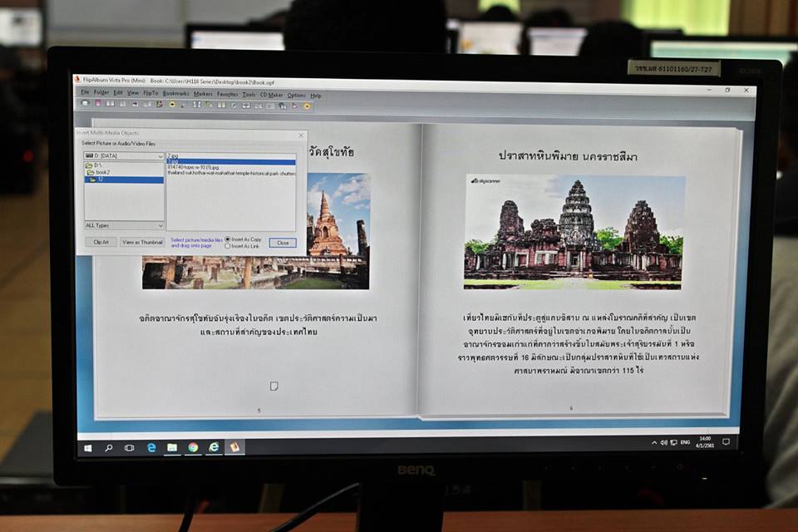Open Google Chrome from the taskbar

click(193, 447)
